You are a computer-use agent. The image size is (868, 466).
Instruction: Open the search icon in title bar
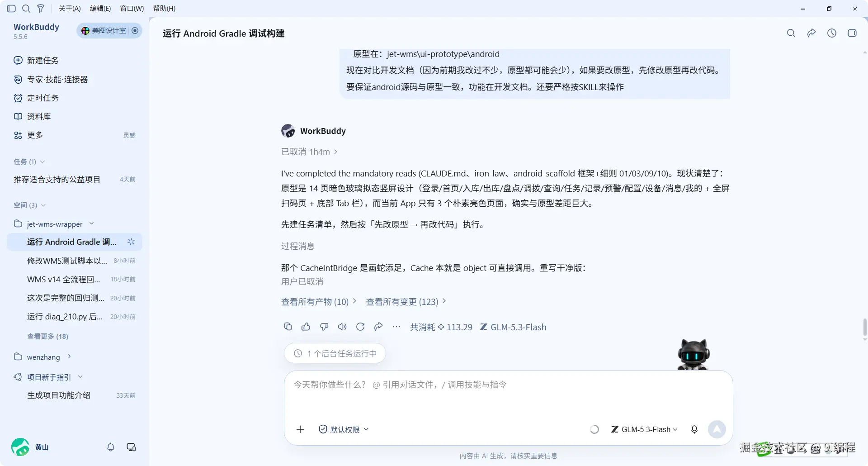[26, 9]
